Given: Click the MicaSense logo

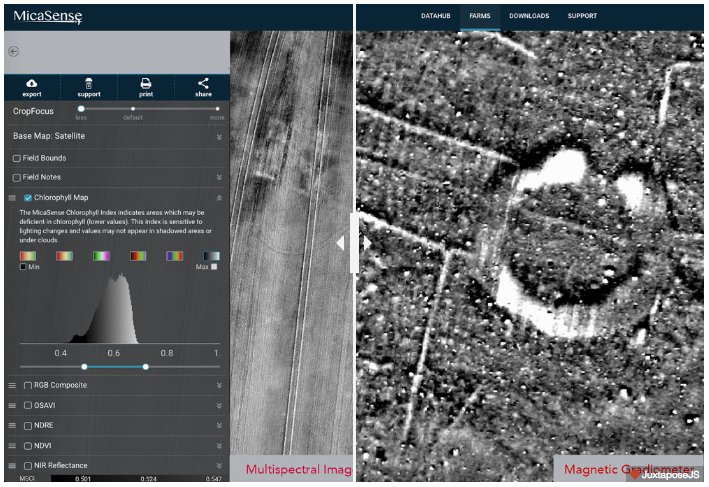Looking at the screenshot, I should [47, 17].
